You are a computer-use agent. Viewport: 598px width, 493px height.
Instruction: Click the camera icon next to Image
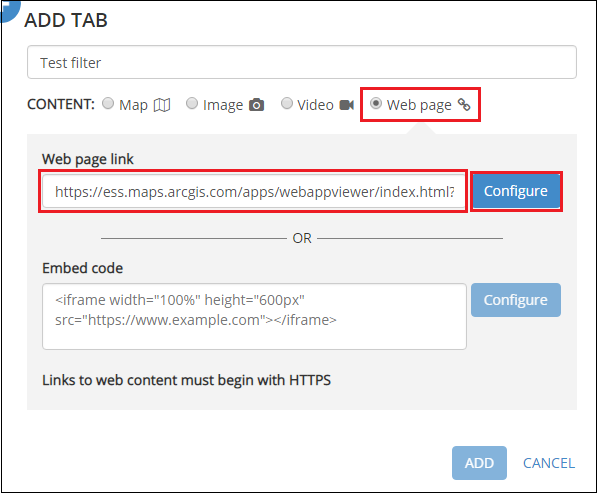pos(257,105)
